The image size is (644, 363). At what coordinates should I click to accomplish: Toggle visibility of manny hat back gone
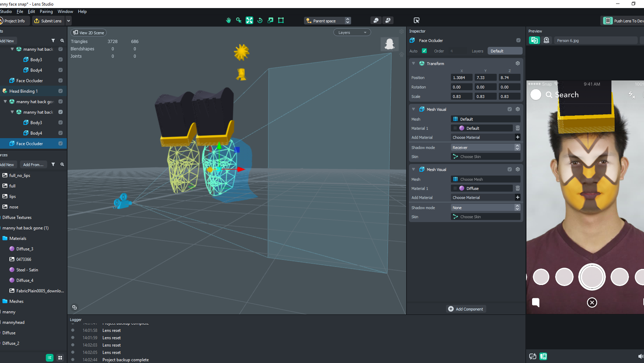[61, 101]
